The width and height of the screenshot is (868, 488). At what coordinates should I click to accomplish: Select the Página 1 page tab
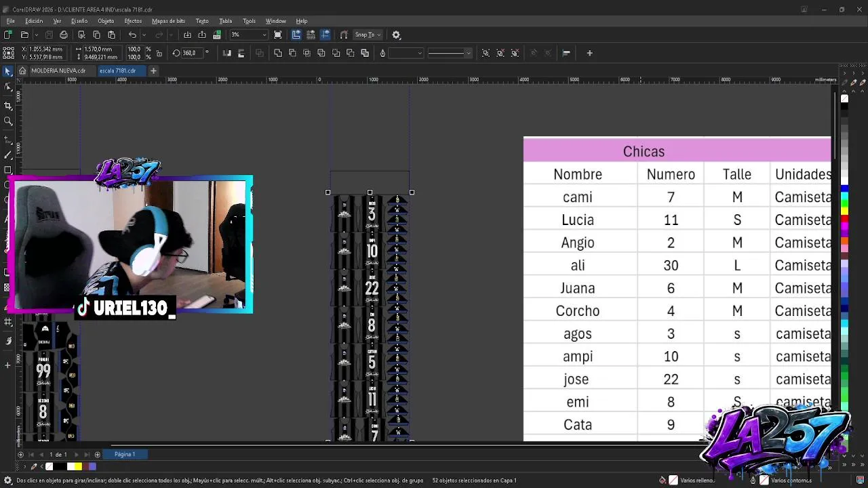[125, 454]
